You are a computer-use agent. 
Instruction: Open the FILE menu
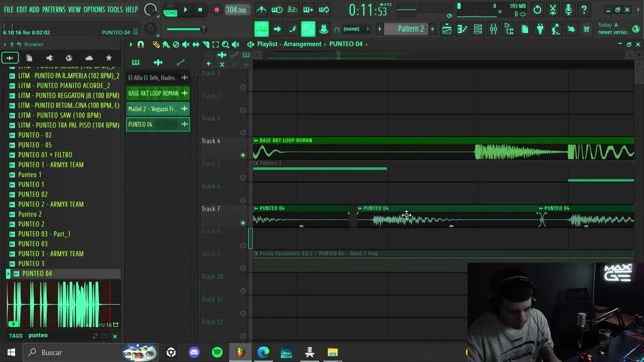9,10
